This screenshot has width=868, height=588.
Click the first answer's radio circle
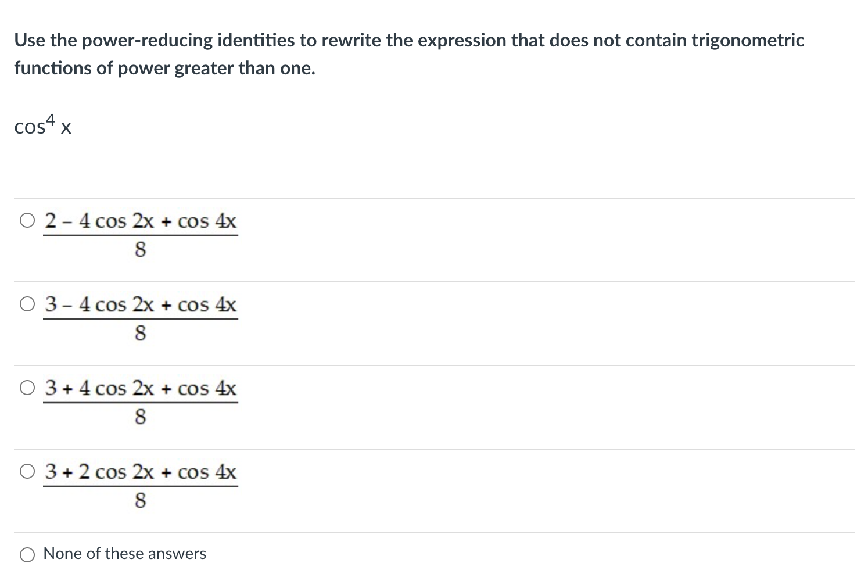point(27,220)
